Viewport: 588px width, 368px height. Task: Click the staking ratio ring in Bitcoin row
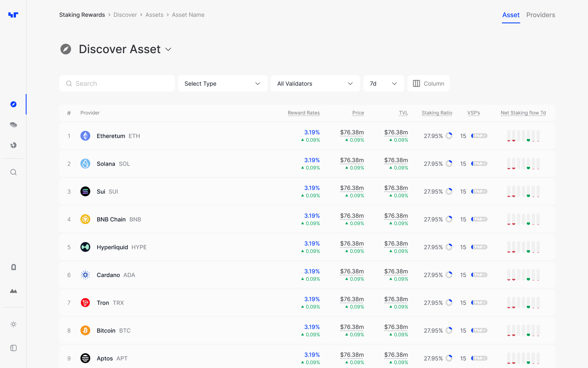coord(449,330)
